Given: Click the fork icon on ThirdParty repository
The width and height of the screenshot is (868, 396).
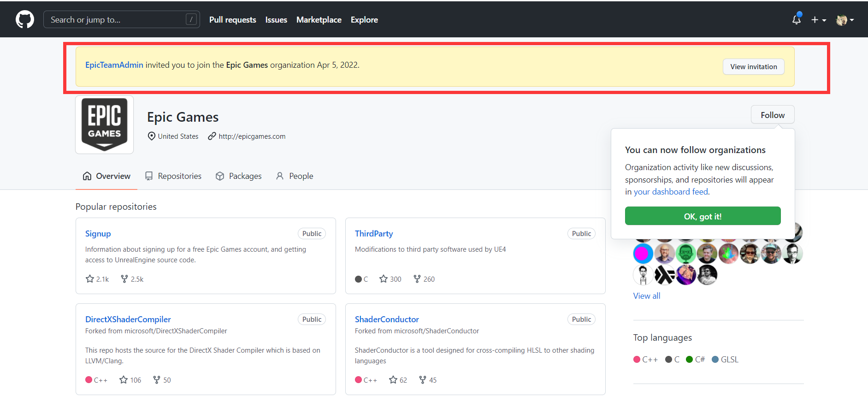Looking at the screenshot, I should pyautogui.click(x=417, y=279).
